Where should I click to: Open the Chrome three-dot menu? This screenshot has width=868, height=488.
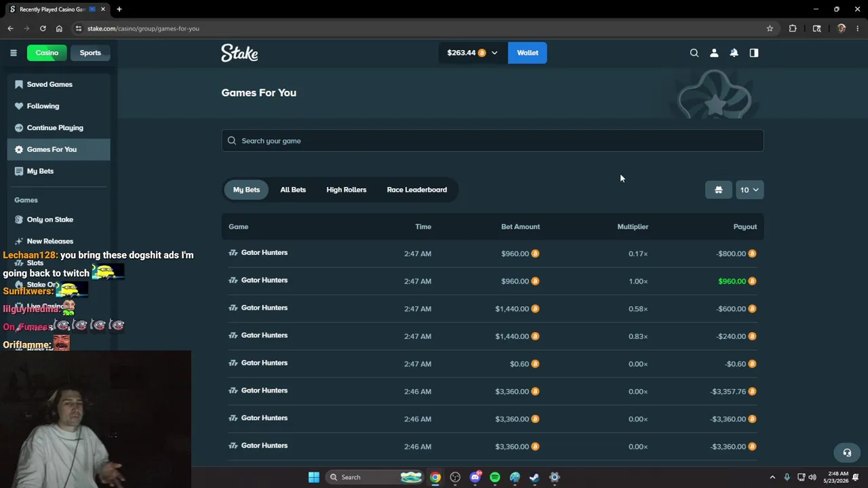(858, 28)
